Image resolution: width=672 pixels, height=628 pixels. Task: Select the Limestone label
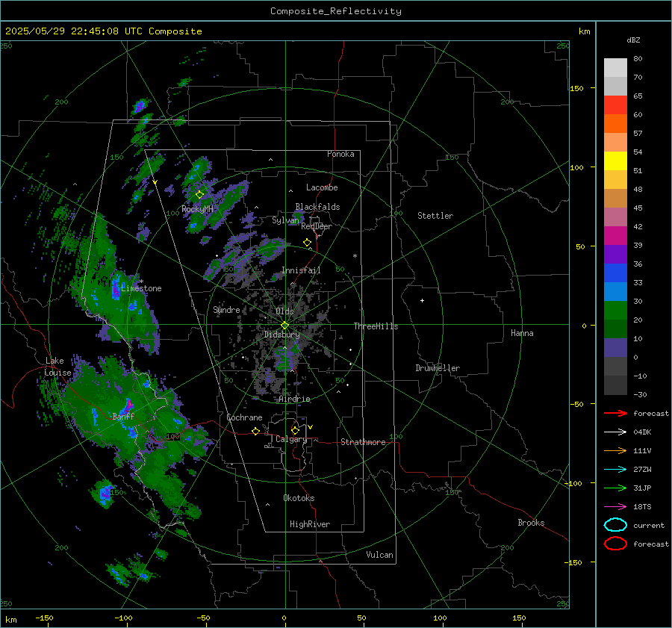point(141,288)
